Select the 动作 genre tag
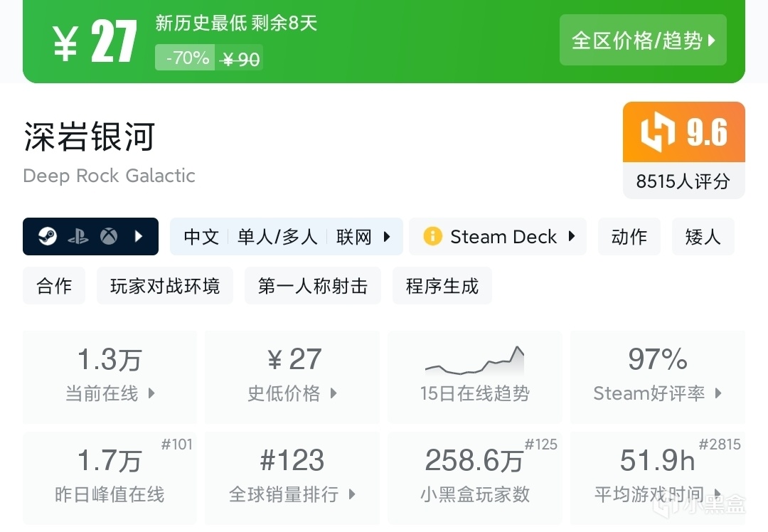This screenshot has height=532, width=768. point(629,236)
